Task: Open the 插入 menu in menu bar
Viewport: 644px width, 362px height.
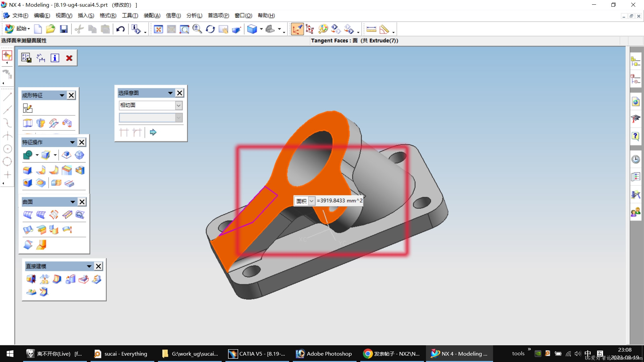Action: [x=87, y=15]
